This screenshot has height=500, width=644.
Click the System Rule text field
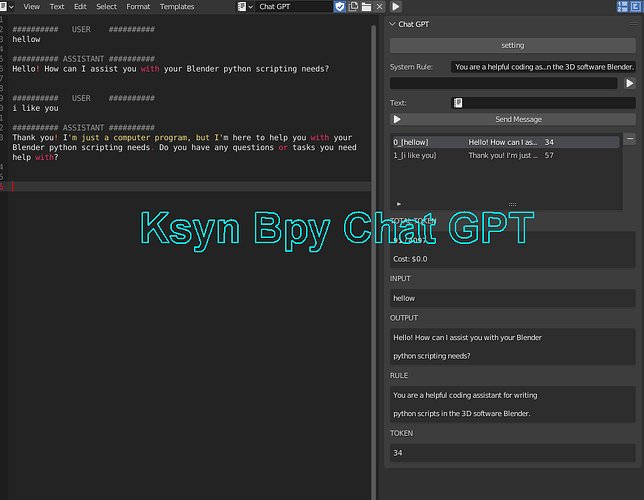coord(543,67)
